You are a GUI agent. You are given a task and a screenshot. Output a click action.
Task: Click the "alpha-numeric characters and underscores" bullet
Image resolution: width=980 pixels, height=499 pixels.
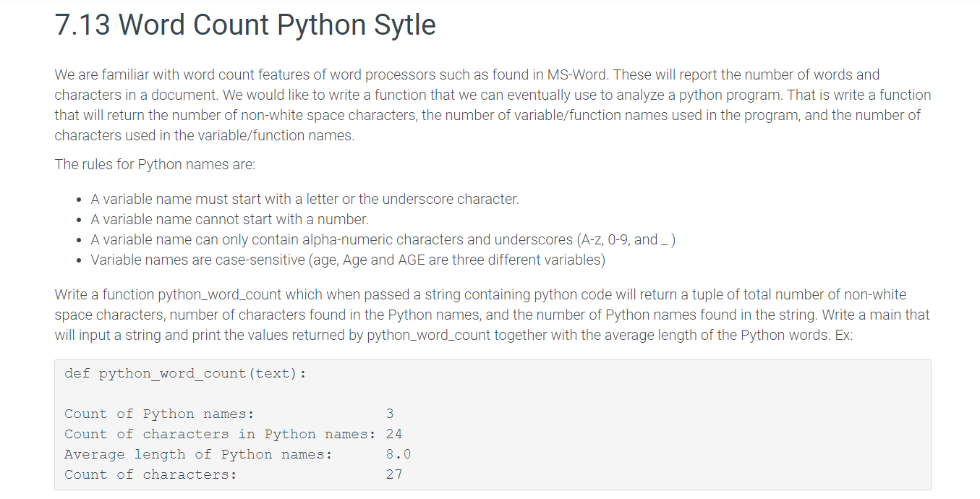click(383, 239)
